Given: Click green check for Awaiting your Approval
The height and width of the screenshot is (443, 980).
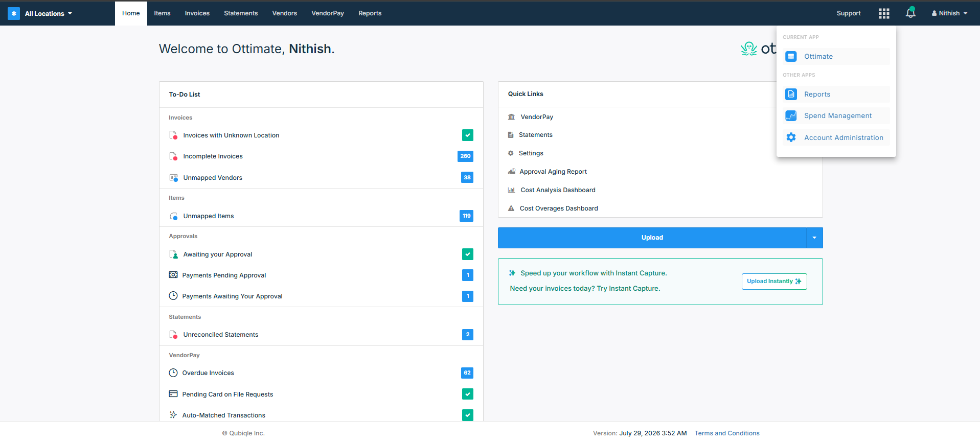Looking at the screenshot, I should (468, 254).
